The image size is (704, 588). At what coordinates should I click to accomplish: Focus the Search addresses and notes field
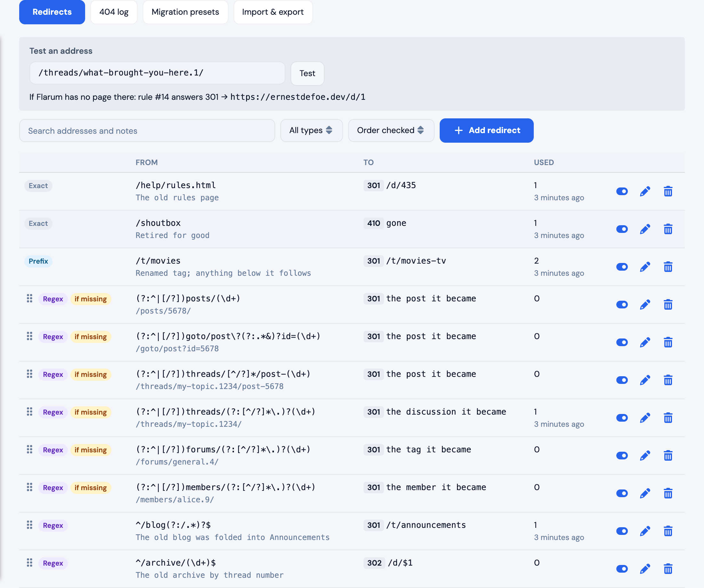pyautogui.click(x=147, y=131)
